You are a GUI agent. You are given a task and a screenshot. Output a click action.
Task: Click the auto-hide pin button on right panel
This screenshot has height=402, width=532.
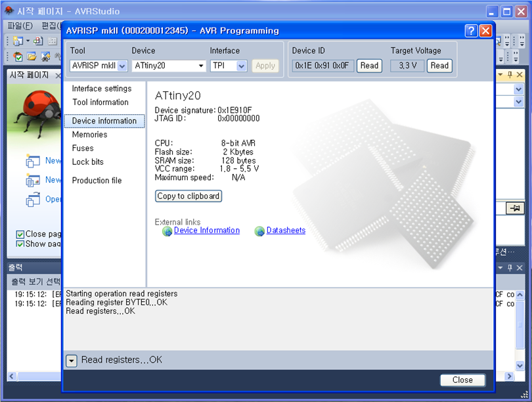pyautogui.click(x=515, y=208)
